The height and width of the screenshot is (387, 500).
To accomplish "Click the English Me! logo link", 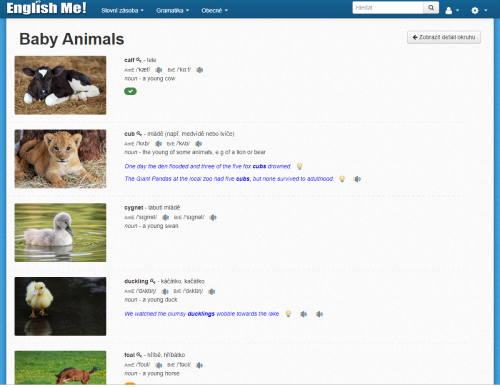I will click(x=46, y=8).
